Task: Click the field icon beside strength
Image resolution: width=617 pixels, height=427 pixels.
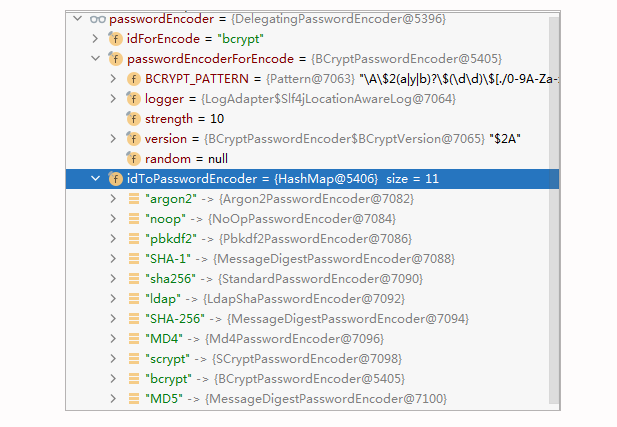Action: click(133, 118)
